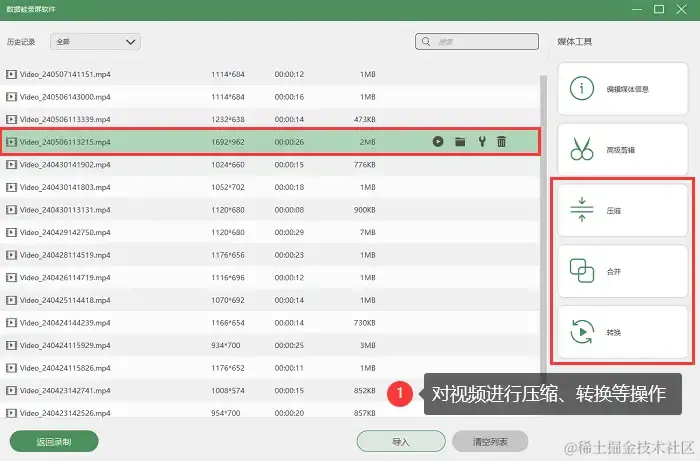This screenshot has height=461, width=700.
Task: Click the 473KB file size cell
Action: point(365,120)
